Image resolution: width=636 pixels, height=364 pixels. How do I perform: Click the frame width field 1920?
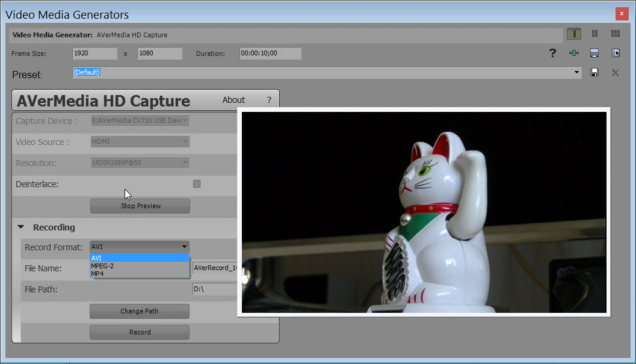coord(95,53)
